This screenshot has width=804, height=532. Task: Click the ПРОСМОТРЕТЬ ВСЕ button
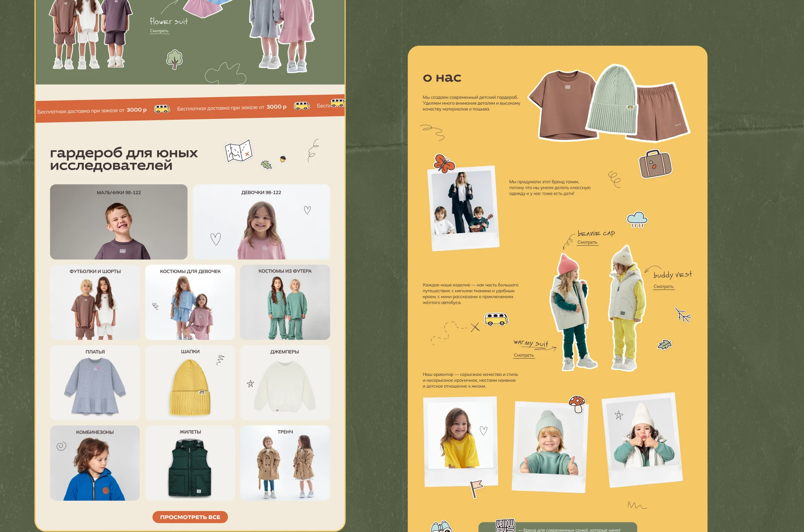click(190, 517)
